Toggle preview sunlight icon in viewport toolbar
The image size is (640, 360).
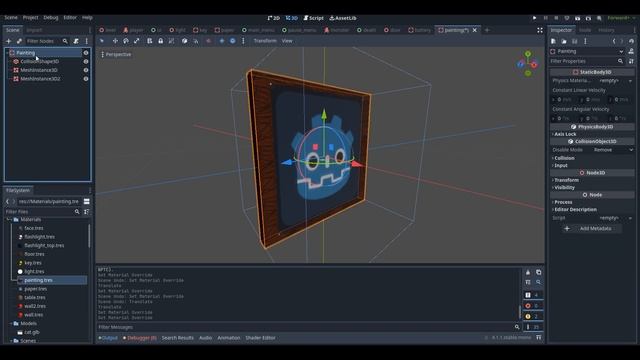point(222,41)
